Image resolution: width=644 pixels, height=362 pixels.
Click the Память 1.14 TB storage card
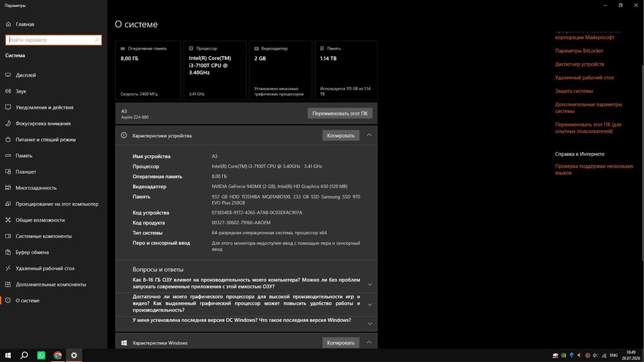click(x=346, y=70)
